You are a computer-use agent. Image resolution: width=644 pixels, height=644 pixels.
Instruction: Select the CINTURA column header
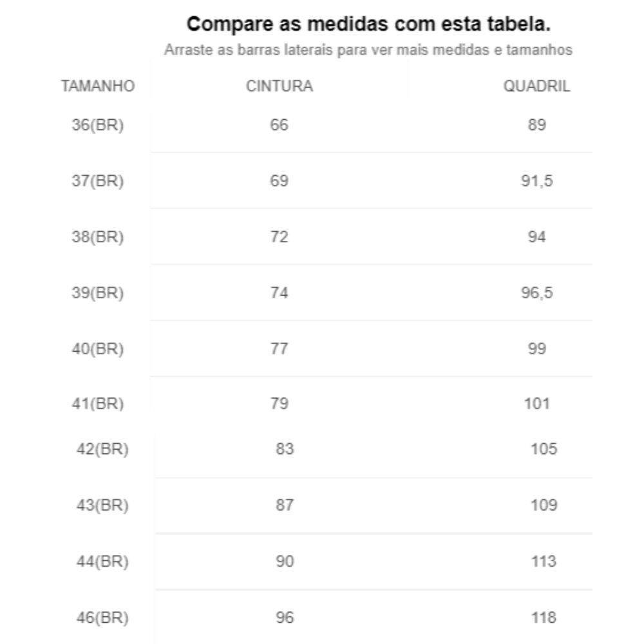(279, 86)
